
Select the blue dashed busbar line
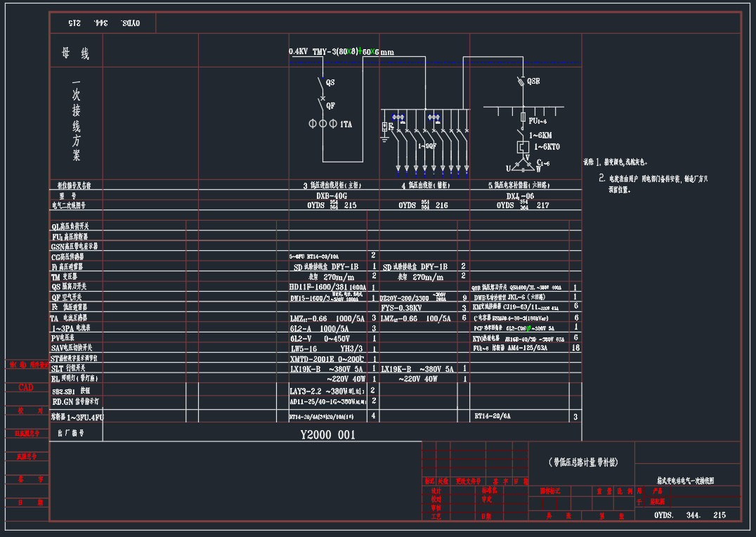[436, 63]
